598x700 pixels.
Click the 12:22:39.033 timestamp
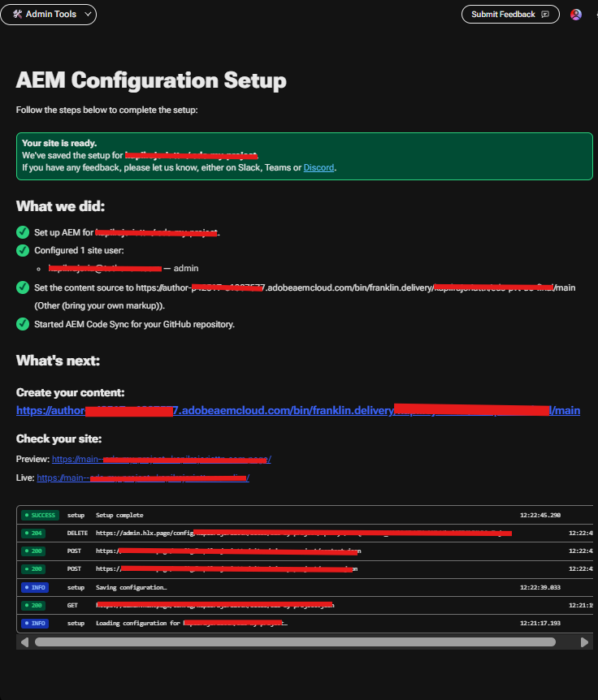[540, 587]
